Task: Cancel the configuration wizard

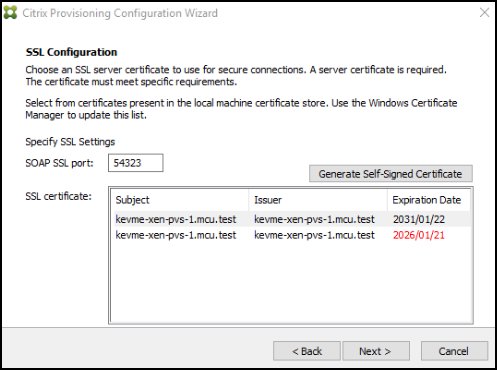Action: point(454,351)
